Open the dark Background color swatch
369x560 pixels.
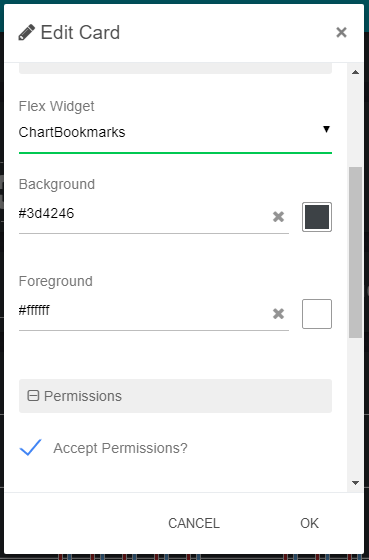[317, 217]
